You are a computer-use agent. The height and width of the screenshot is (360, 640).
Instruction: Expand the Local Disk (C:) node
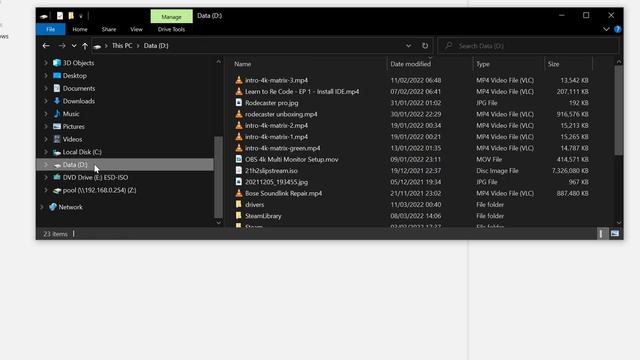coord(46,152)
